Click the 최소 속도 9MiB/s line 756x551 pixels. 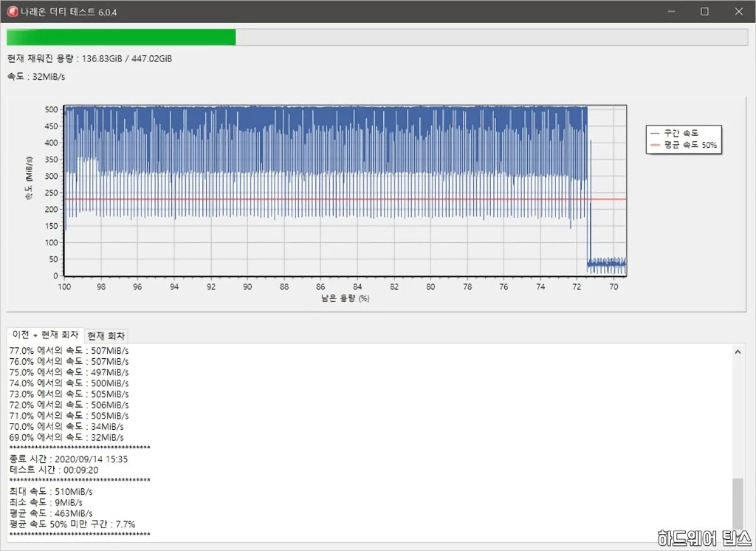tap(46, 502)
